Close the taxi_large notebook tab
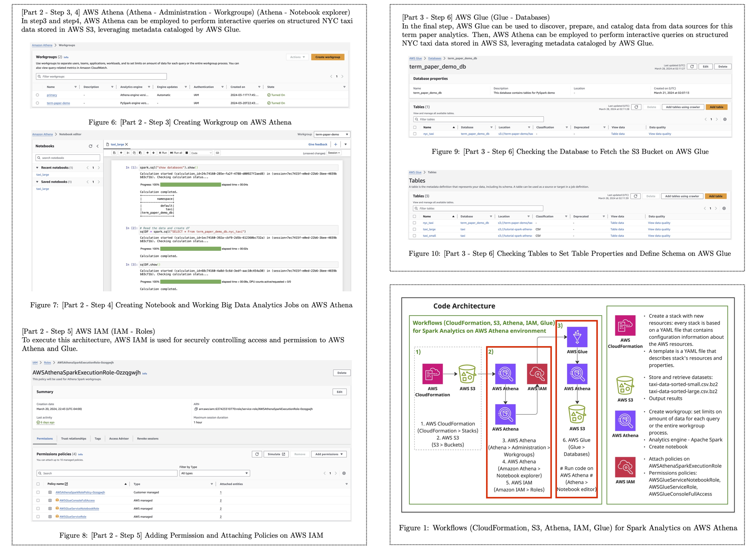 [x=126, y=144]
